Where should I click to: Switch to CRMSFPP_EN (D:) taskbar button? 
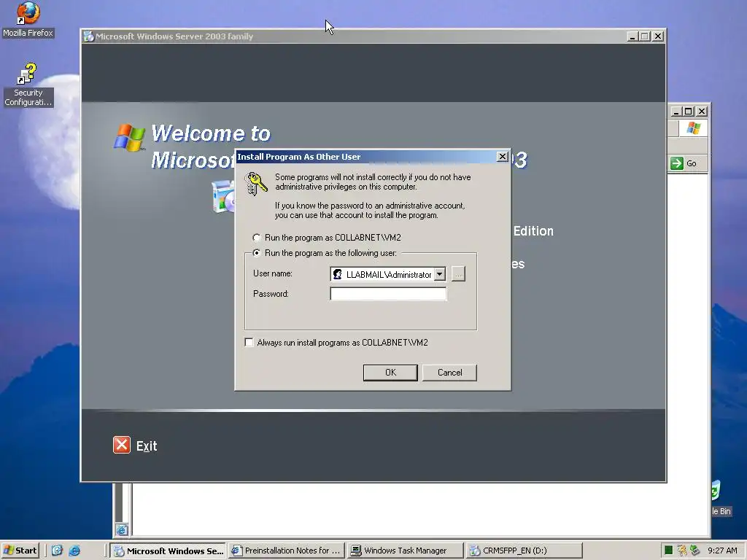[524, 551]
